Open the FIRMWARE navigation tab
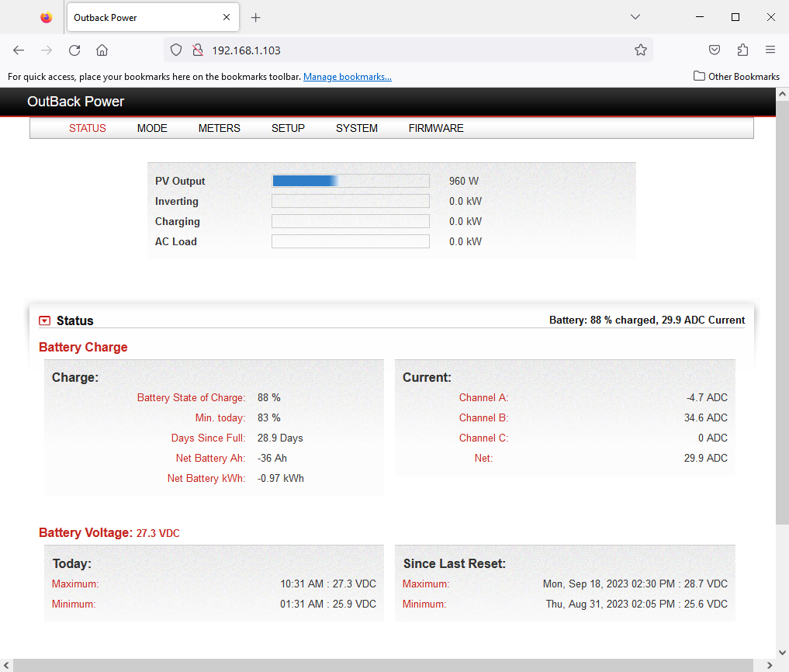The image size is (789, 672). pos(436,129)
